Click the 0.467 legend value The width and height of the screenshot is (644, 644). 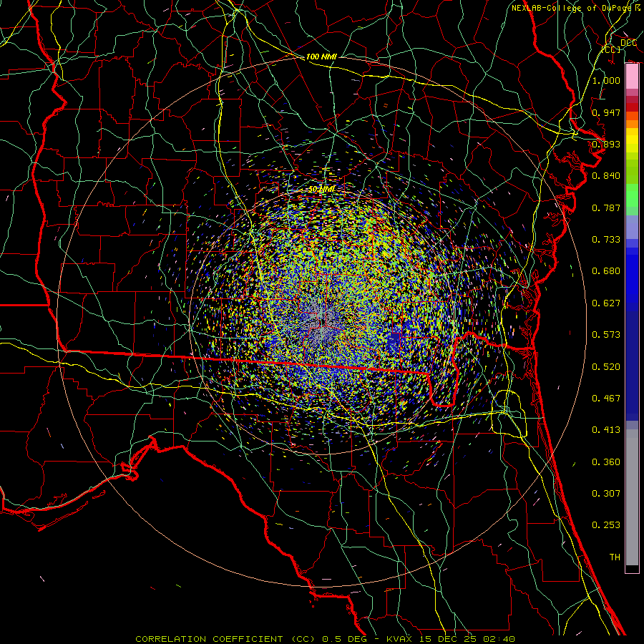(x=606, y=398)
